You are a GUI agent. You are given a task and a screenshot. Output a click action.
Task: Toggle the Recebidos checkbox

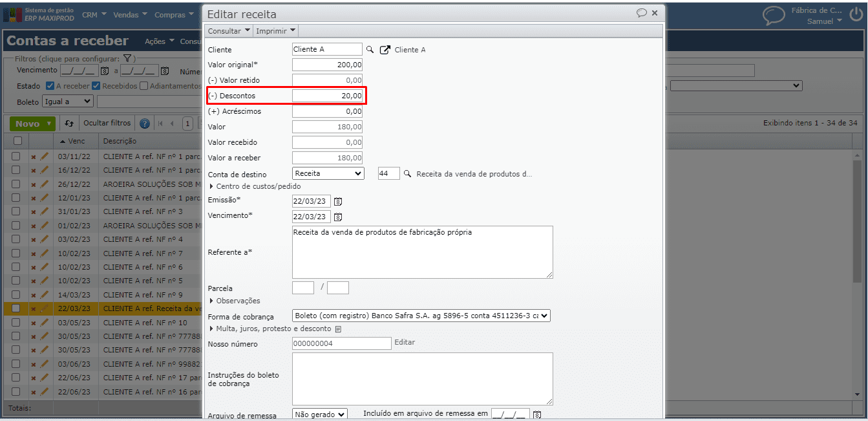point(96,86)
